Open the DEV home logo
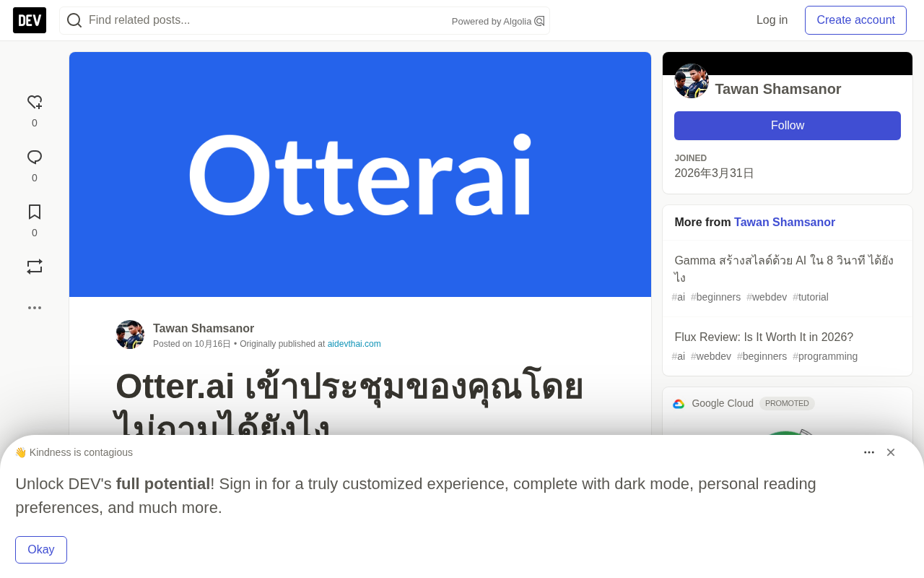Image resolution: width=924 pixels, height=578 pixels. [30, 20]
